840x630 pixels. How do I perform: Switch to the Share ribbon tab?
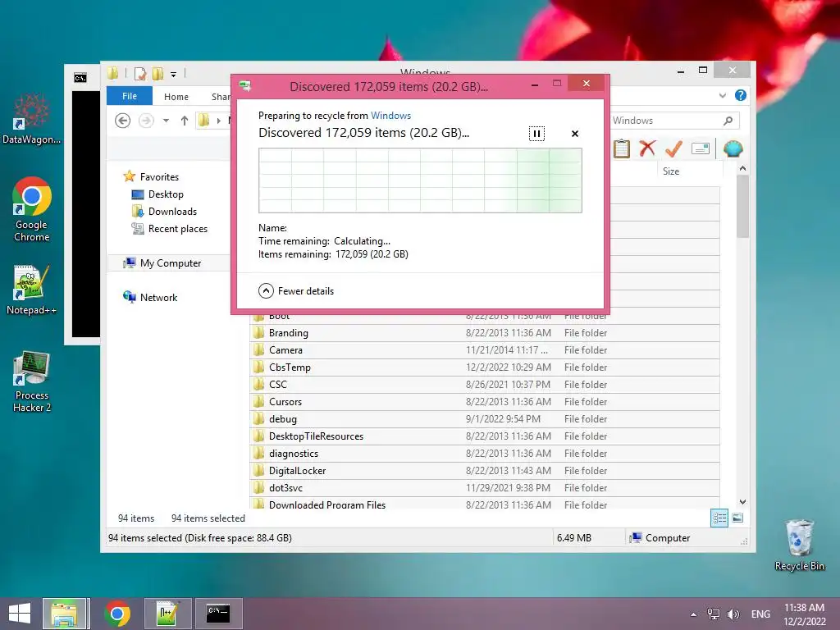220,97
